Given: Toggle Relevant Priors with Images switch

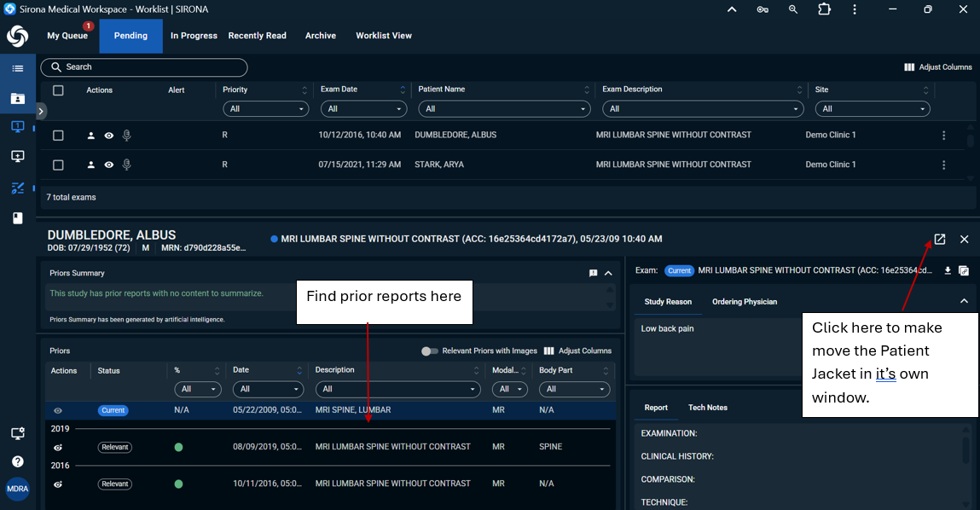Looking at the screenshot, I should coord(430,351).
